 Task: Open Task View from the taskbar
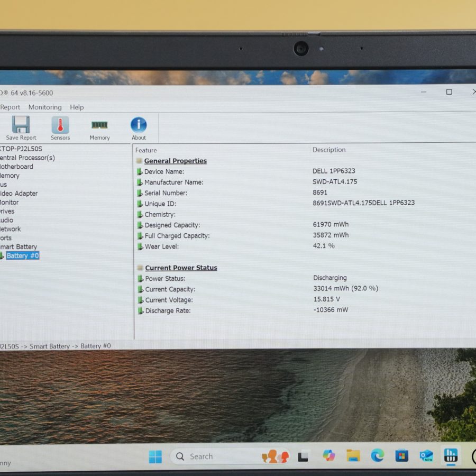click(x=303, y=456)
